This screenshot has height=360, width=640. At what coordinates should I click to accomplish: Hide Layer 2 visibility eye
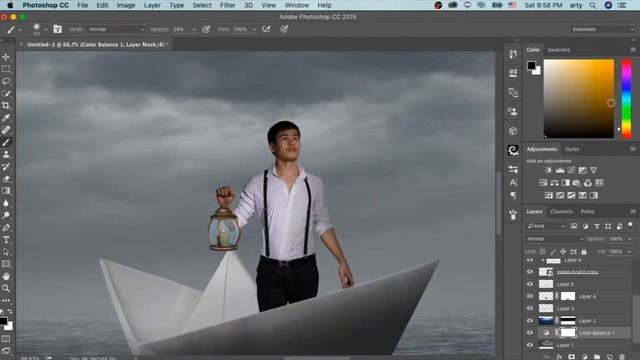coord(530,321)
